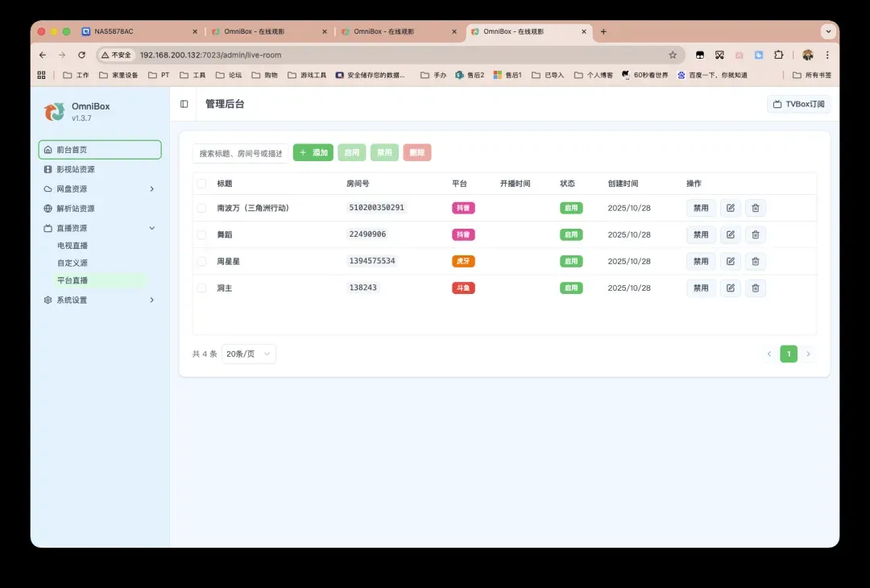Toggle the select-all checkbox in table header

click(x=201, y=184)
